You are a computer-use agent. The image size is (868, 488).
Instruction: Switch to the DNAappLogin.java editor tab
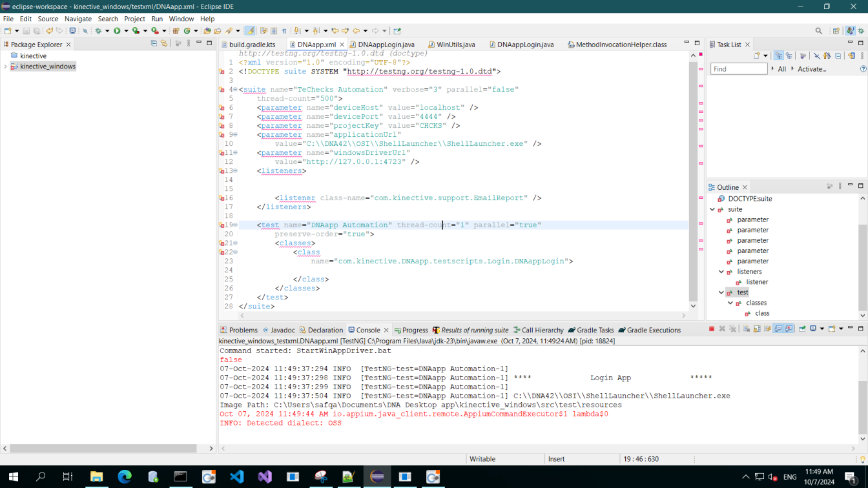coord(386,45)
